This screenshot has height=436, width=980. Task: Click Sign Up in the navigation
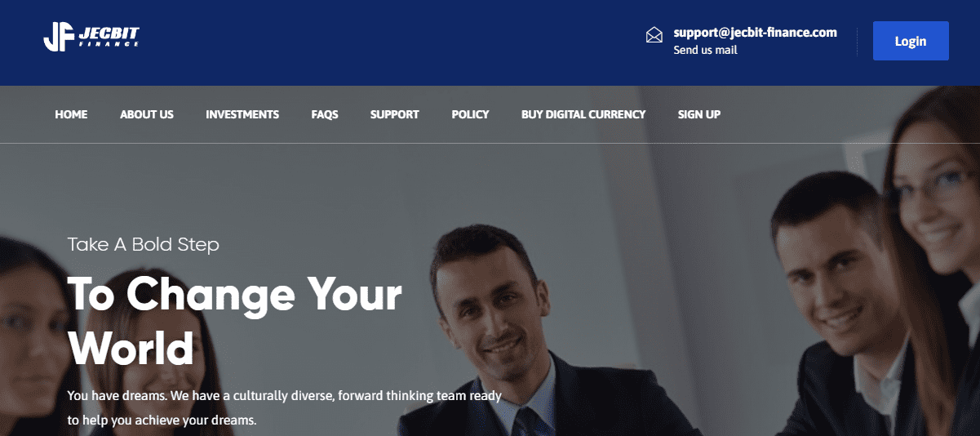point(699,114)
